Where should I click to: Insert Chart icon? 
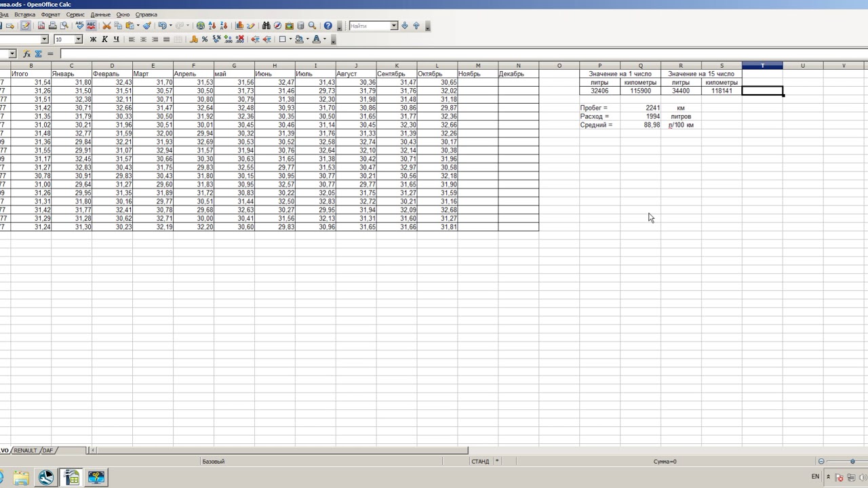[x=239, y=26]
